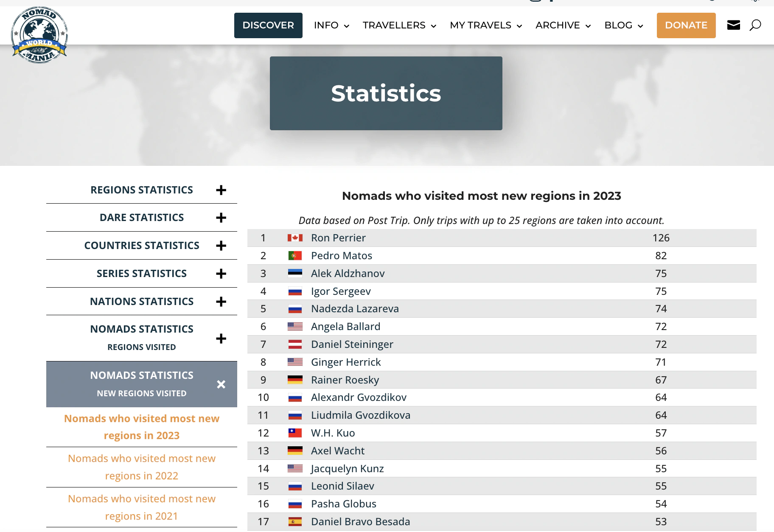Viewport: 774px width, 532px height.
Task: Click Portugal flag next to Pedro Matos
Action: (295, 256)
